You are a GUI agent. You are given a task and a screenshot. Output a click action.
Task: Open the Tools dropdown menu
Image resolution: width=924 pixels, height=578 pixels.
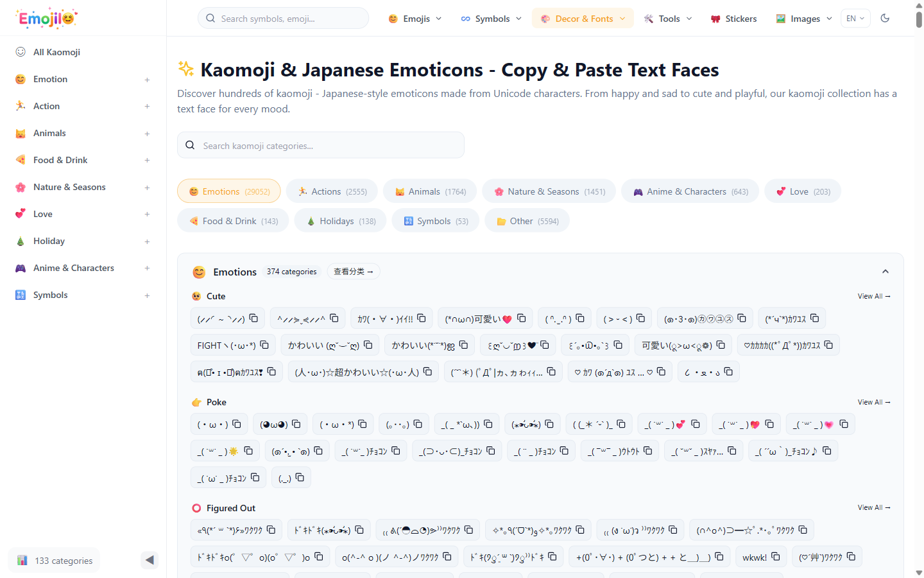click(668, 19)
